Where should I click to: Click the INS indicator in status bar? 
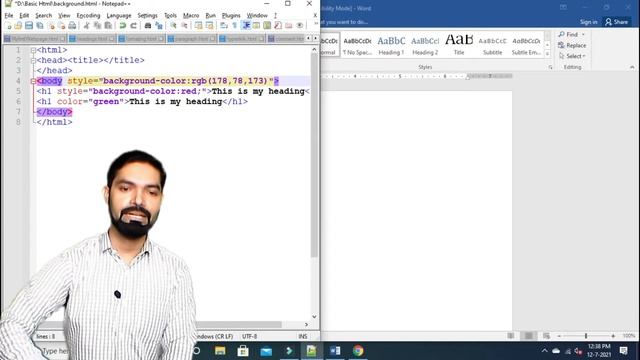click(302, 336)
